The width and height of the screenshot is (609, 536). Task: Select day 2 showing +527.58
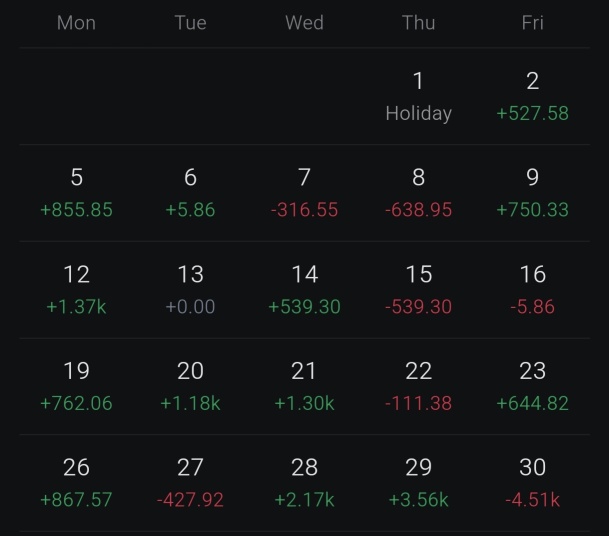pos(532,97)
